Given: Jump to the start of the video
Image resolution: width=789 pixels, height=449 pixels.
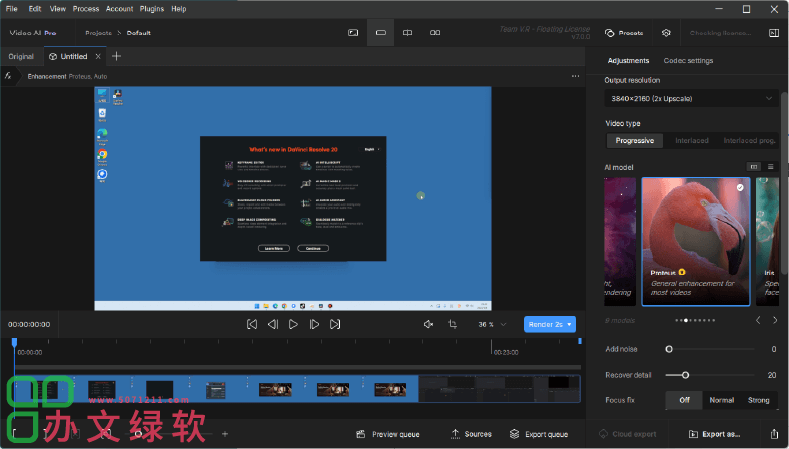Looking at the screenshot, I should 252,324.
